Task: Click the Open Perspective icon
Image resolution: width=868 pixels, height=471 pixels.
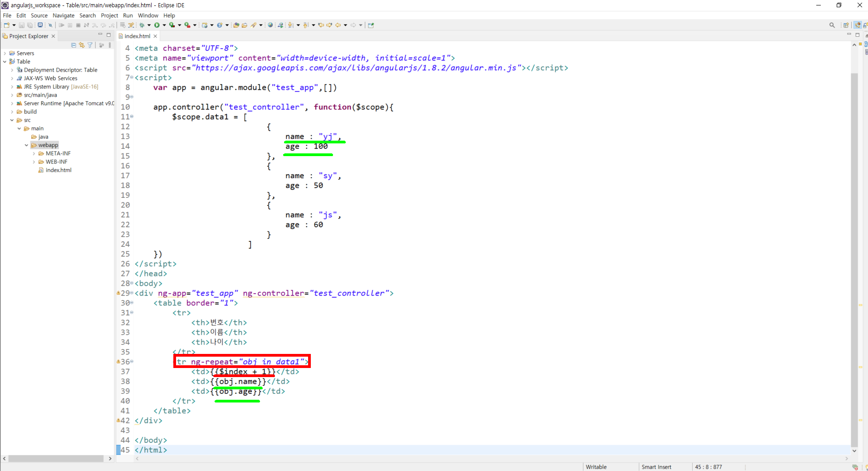Action: [x=846, y=25]
